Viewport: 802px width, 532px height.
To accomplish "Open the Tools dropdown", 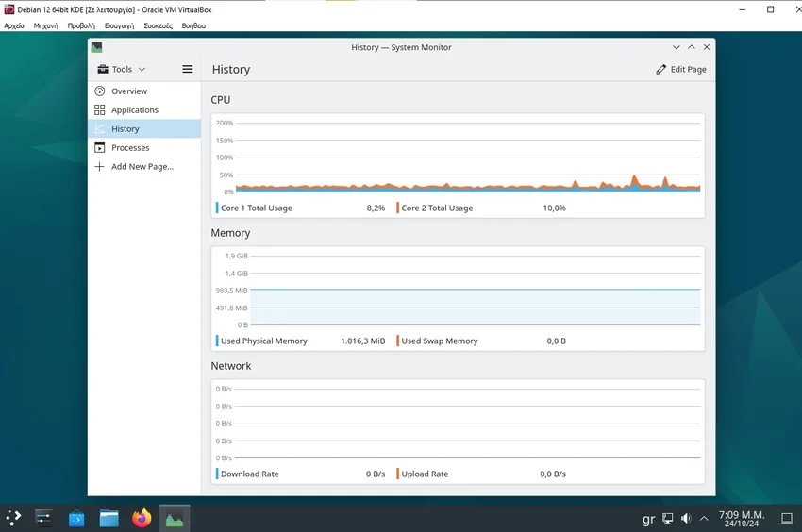I will click(x=122, y=69).
